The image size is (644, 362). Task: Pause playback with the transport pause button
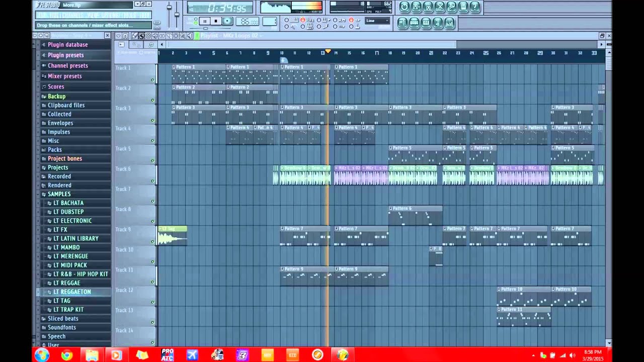204,21
